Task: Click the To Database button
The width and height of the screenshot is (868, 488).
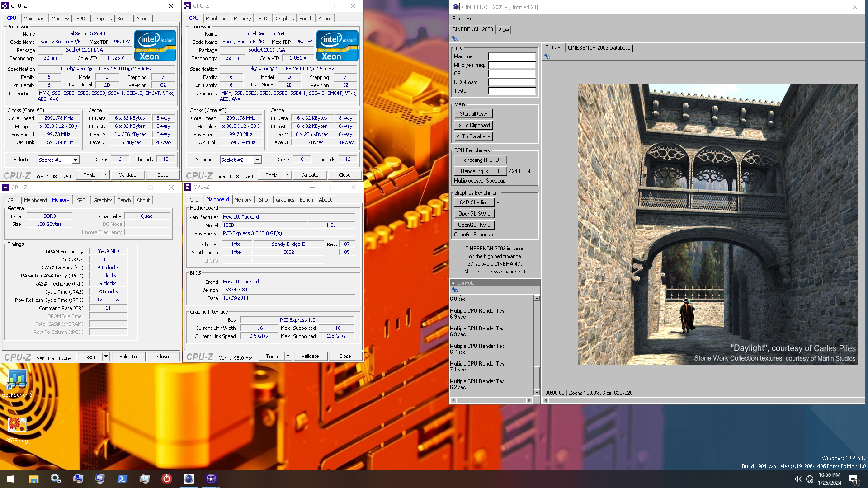Action: pyautogui.click(x=473, y=136)
